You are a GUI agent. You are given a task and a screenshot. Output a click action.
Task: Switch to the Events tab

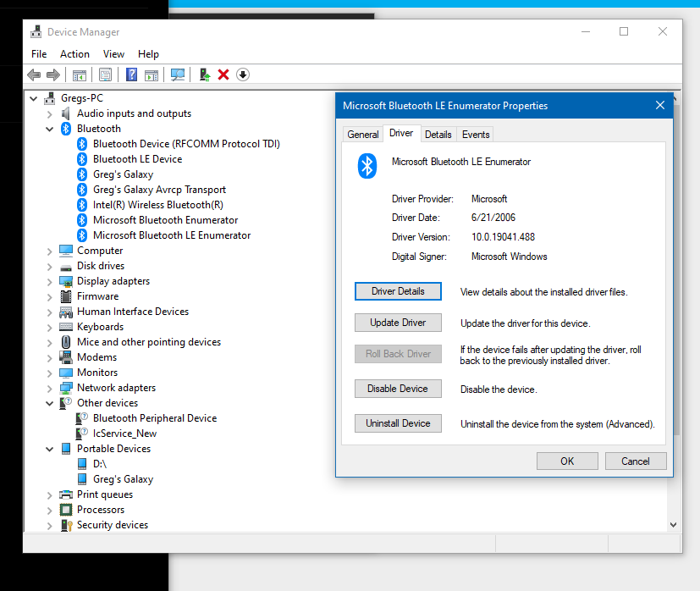click(476, 135)
